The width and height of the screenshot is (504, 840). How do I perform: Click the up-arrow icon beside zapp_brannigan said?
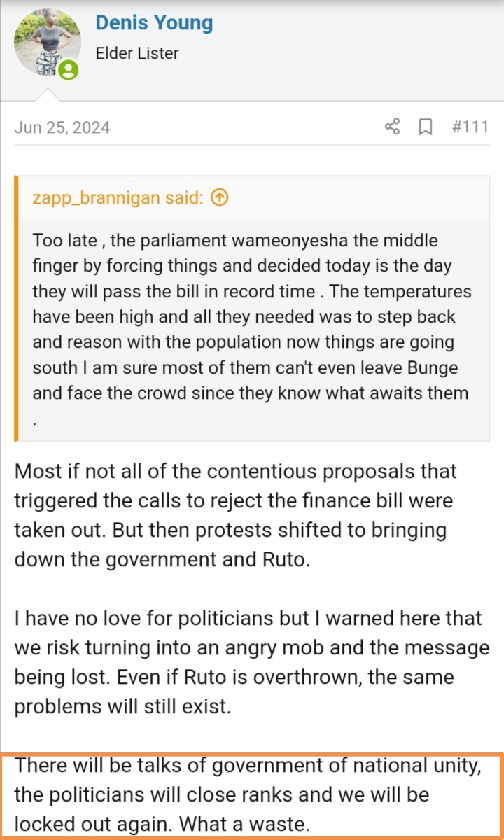click(219, 198)
